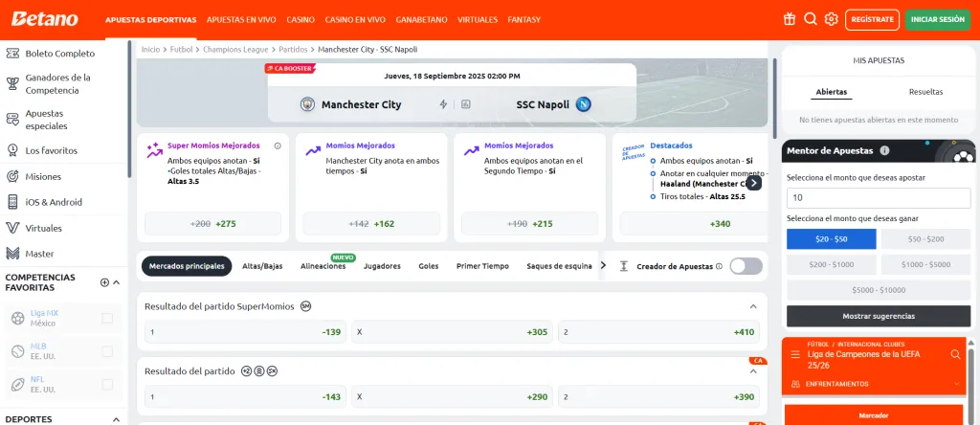Click the Mostrar sugerencias button
Viewport: 980px width, 425px height.
[878, 316]
